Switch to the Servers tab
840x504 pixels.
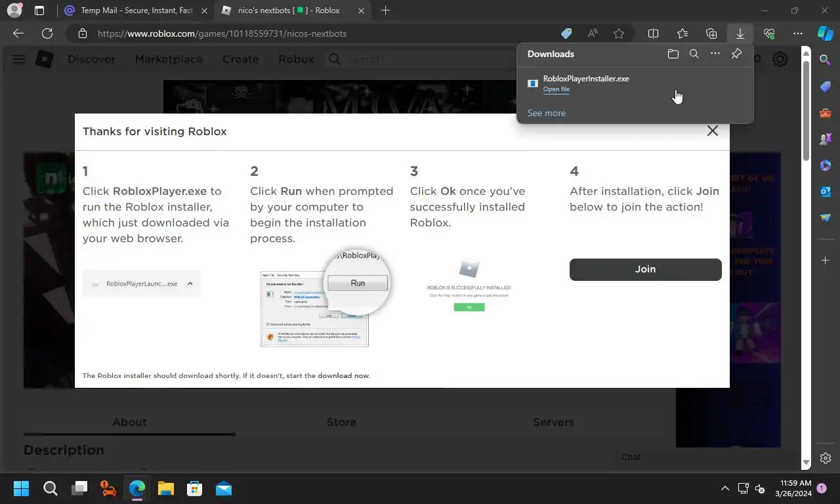coord(553,422)
